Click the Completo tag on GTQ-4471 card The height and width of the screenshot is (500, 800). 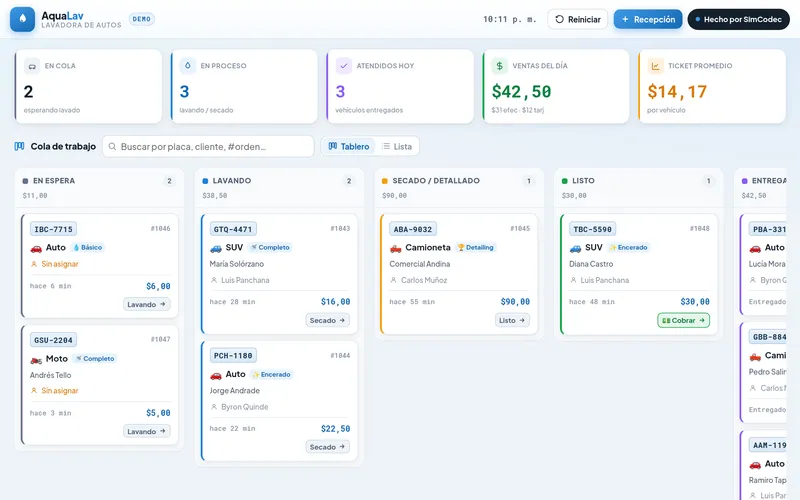(270, 247)
